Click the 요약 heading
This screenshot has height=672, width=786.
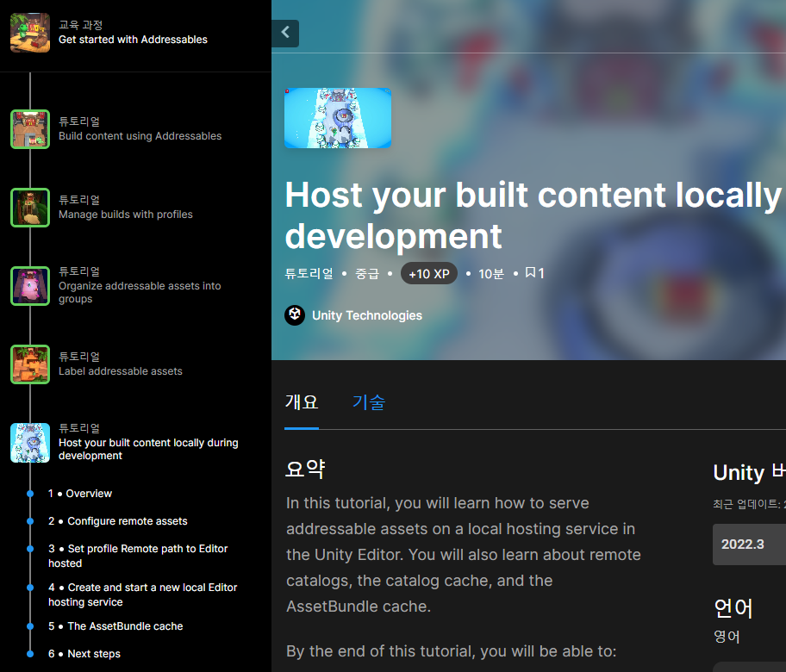click(305, 469)
